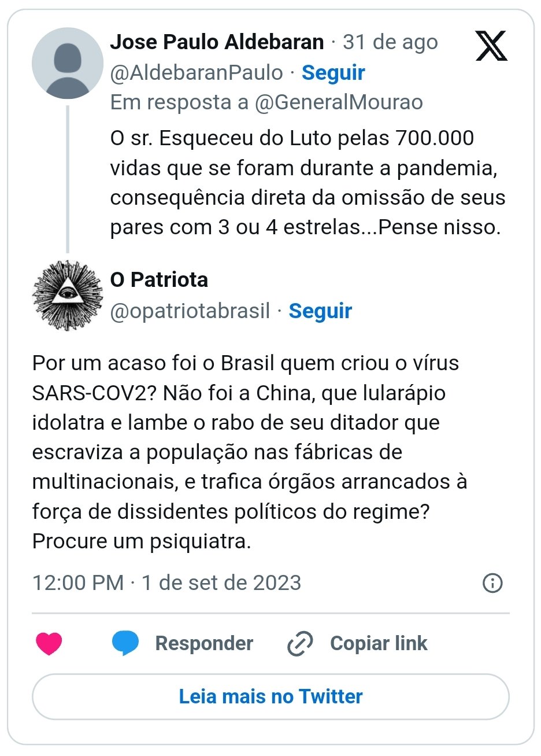Open the Jose Paulo Aldebaran profile name
The image size is (541, 756).
click(217, 42)
